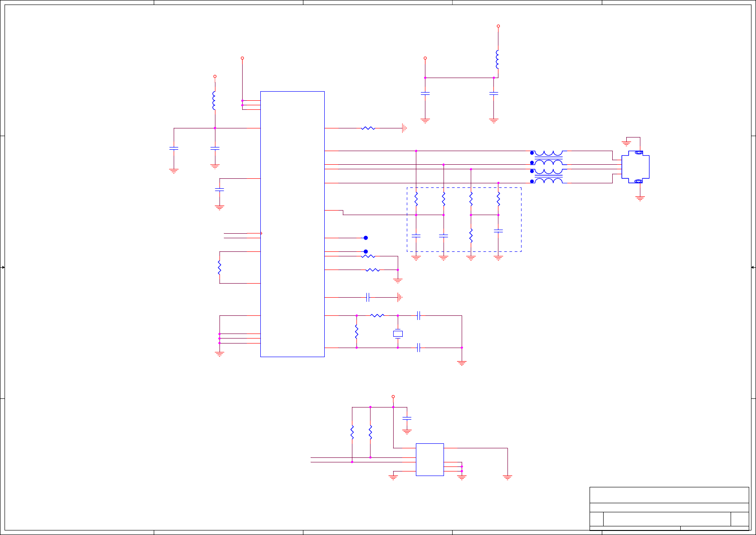The height and width of the screenshot is (535, 756).
Task: Click the topmost power port above the right inductor
Action: coord(498,26)
